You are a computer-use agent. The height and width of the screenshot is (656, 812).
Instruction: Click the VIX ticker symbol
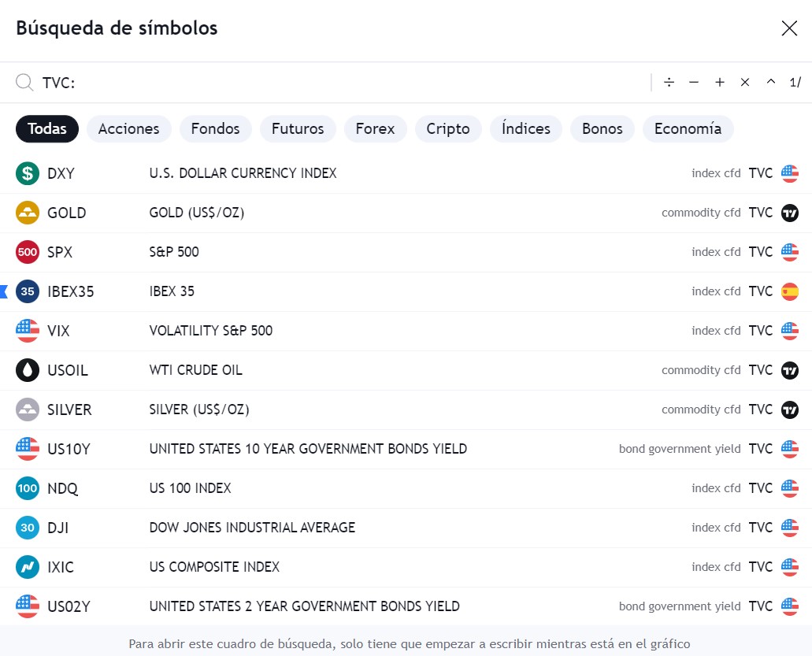click(x=58, y=331)
